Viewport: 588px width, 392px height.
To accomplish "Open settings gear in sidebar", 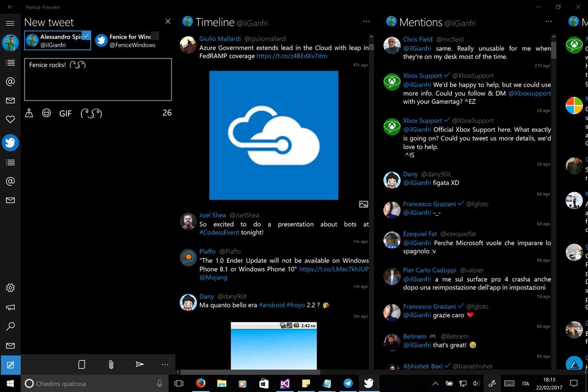I will click(x=10, y=288).
